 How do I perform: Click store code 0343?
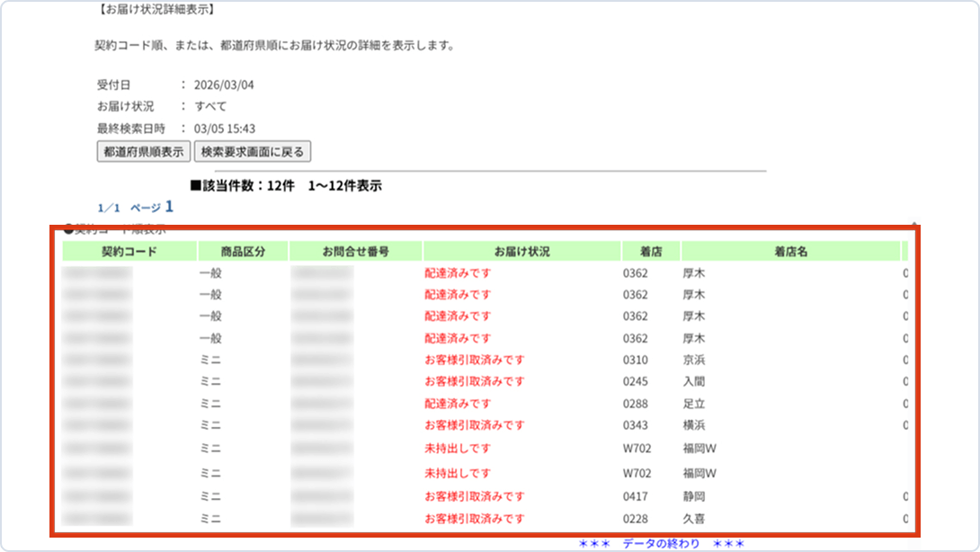[x=635, y=425]
